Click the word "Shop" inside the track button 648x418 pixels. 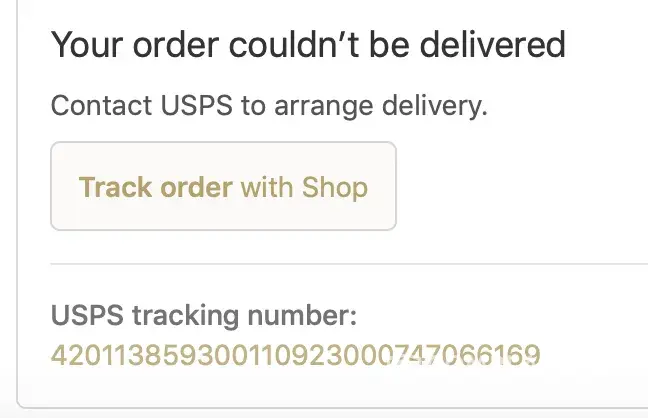[x=335, y=187]
